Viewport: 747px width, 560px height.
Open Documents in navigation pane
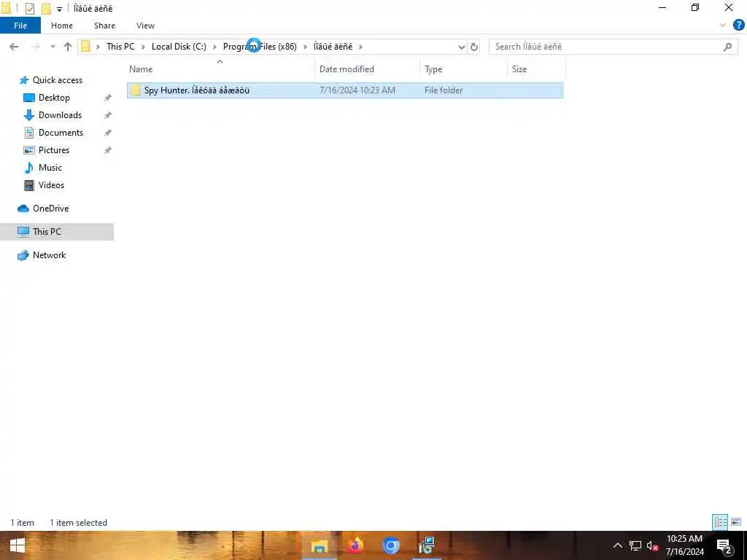61,133
